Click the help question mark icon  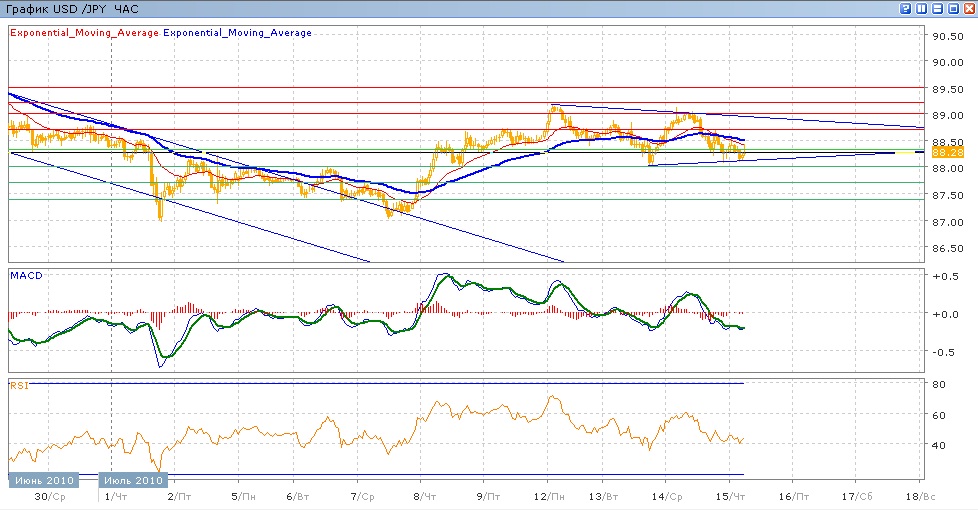coord(906,8)
